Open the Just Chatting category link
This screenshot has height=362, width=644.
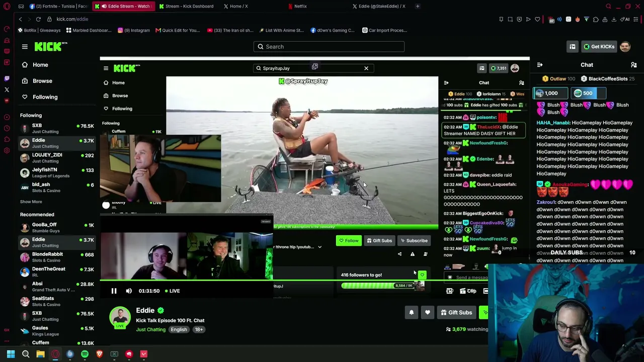click(x=150, y=329)
